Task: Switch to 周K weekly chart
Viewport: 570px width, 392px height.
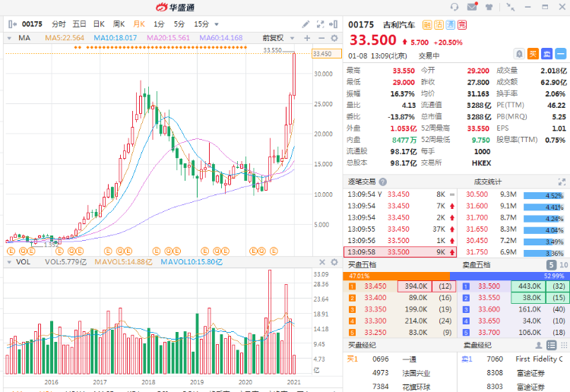Action: 119,24
